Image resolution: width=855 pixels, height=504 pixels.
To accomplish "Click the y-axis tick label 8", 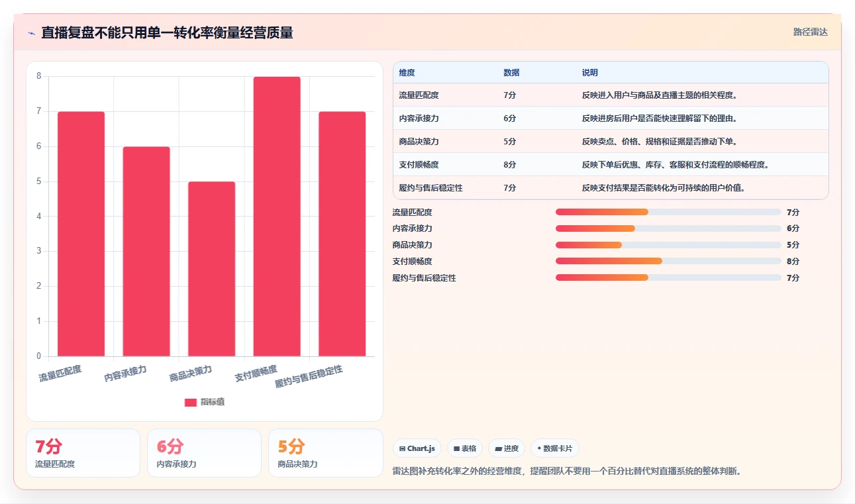I will (39, 76).
